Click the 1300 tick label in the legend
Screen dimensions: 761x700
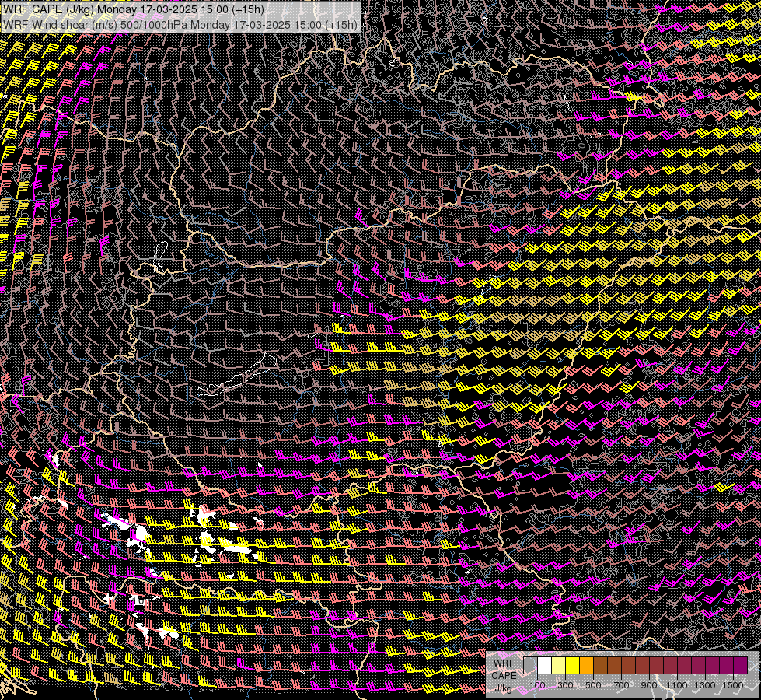tap(705, 685)
